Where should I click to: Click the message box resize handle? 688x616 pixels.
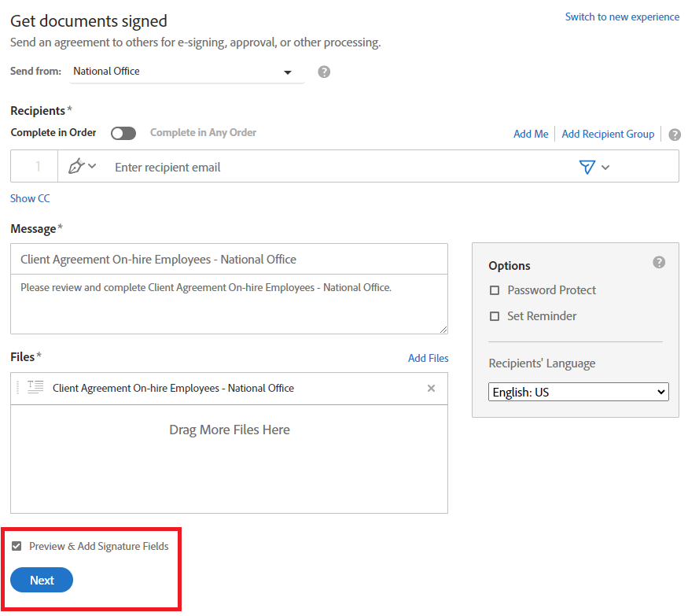[443, 330]
